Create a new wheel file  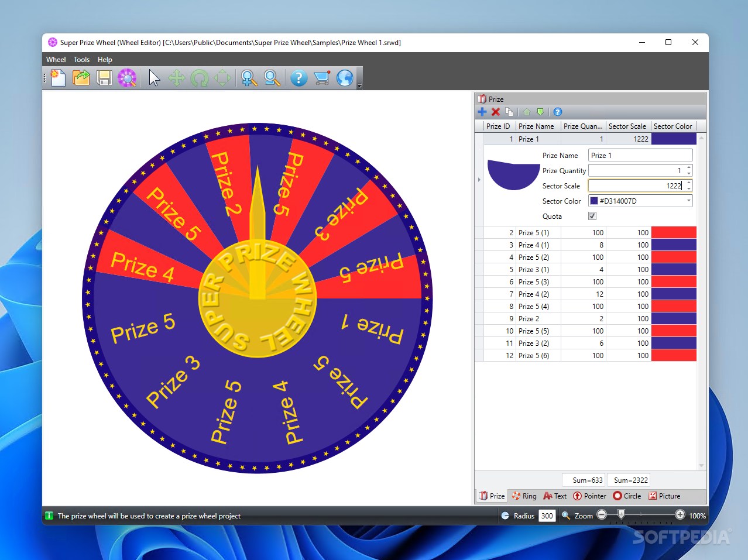[58, 78]
